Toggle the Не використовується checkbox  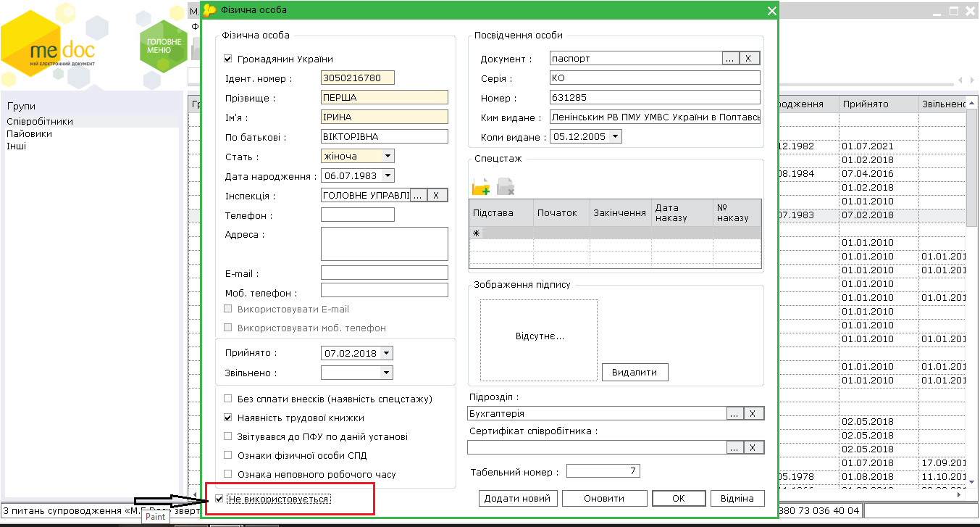219,499
